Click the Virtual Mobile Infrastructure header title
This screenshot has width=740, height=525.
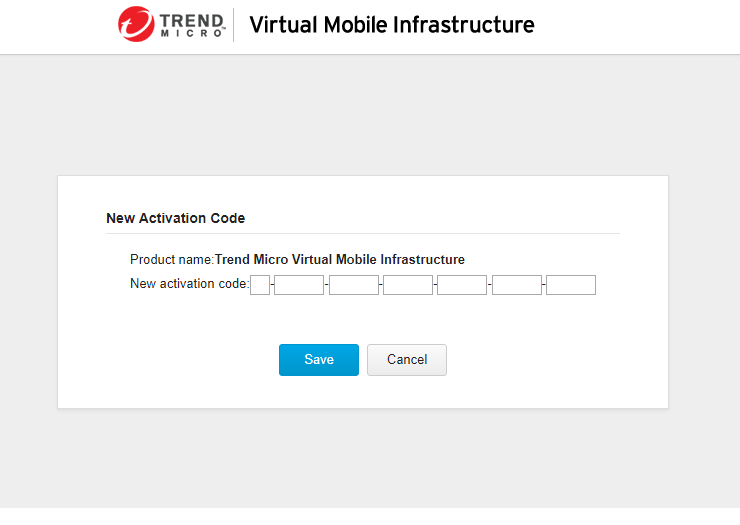[x=391, y=25]
